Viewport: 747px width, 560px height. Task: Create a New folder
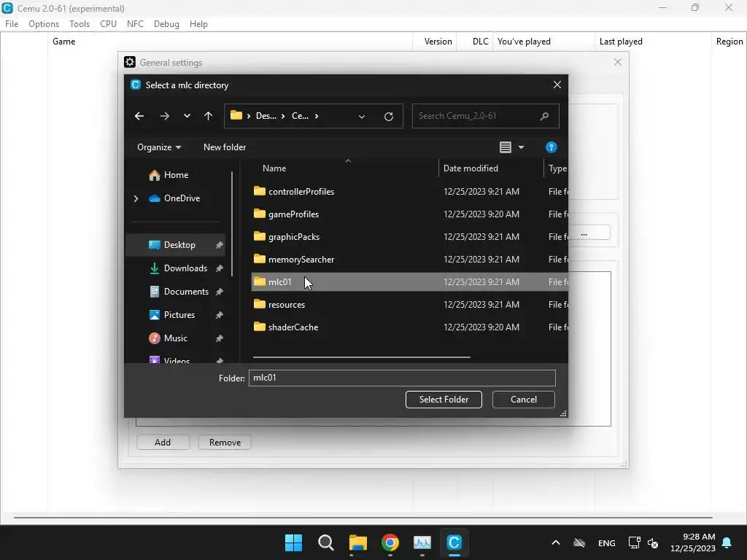point(225,147)
